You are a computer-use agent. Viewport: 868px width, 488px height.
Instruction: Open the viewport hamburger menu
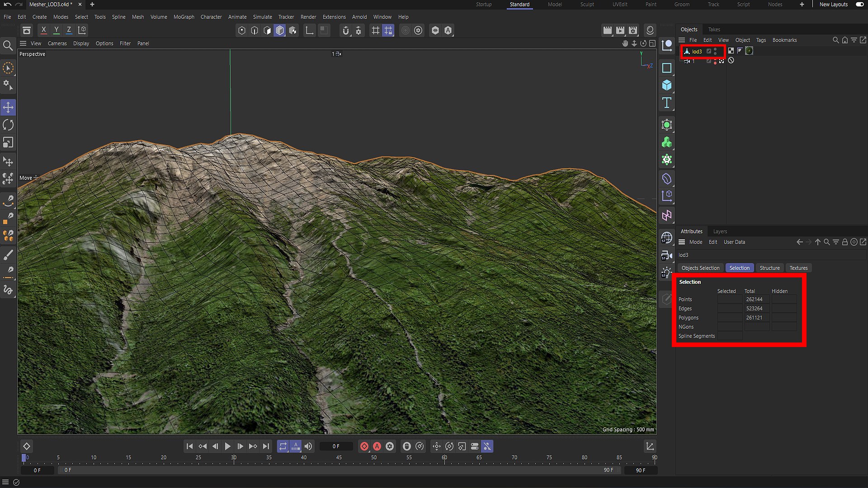coord(23,43)
